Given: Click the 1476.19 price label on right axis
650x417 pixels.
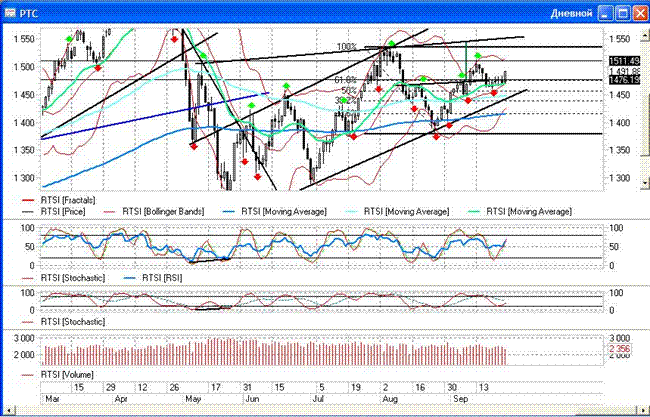Looking at the screenshot, I should click(x=624, y=80).
